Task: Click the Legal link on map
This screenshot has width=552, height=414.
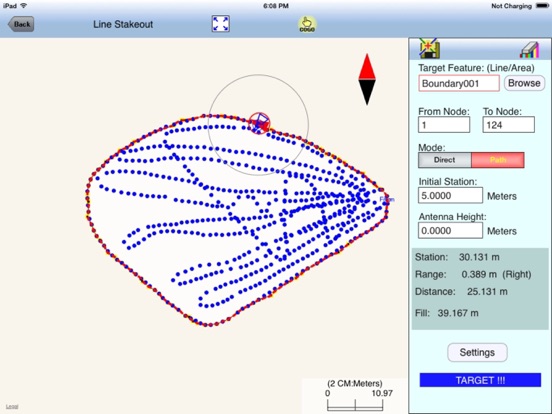Action: (x=12, y=407)
